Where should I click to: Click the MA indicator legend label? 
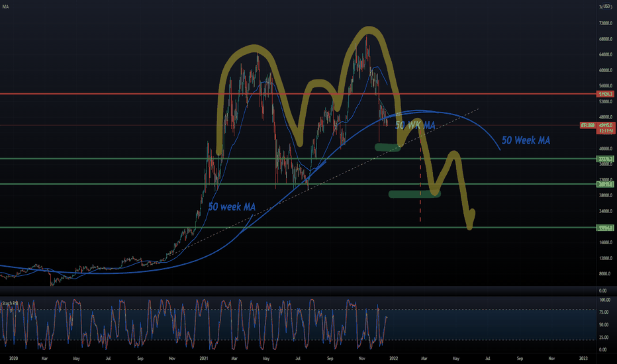coord(5,7)
